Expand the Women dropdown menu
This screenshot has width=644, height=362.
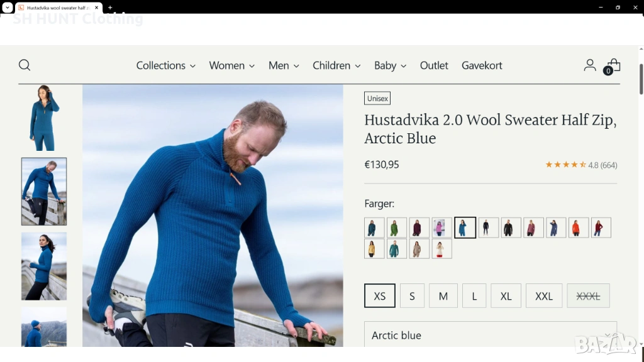point(231,65)
